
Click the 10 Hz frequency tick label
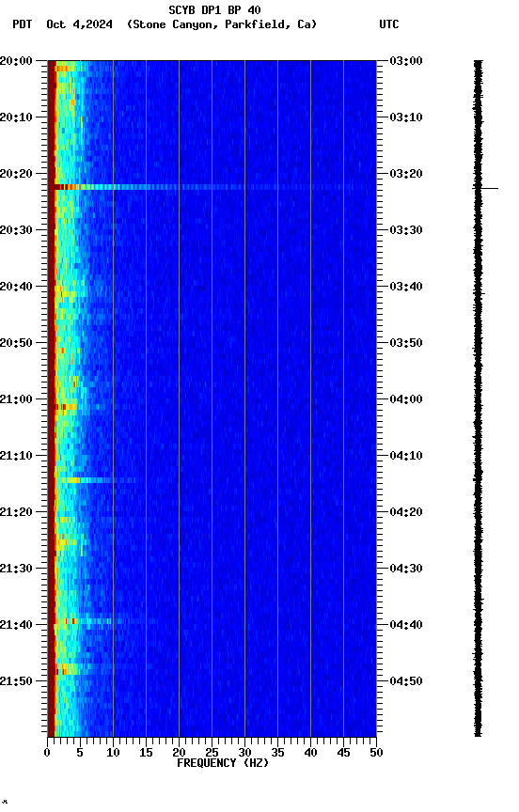pyautogui.click(x=113, y=754)
